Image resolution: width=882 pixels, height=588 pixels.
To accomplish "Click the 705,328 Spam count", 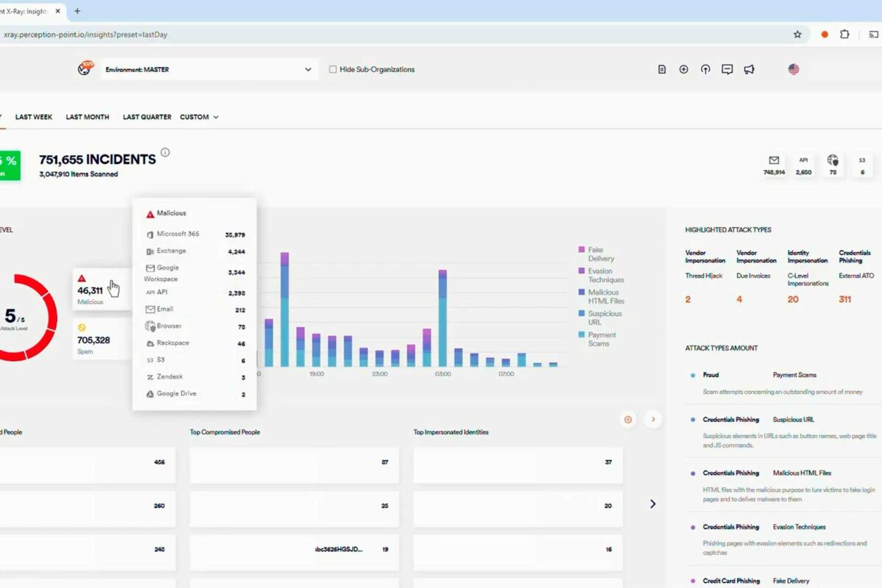I will (x=93, y=340).
